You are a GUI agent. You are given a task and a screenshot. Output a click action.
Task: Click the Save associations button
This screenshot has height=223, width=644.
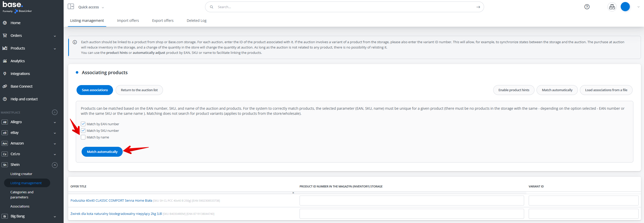95,90
